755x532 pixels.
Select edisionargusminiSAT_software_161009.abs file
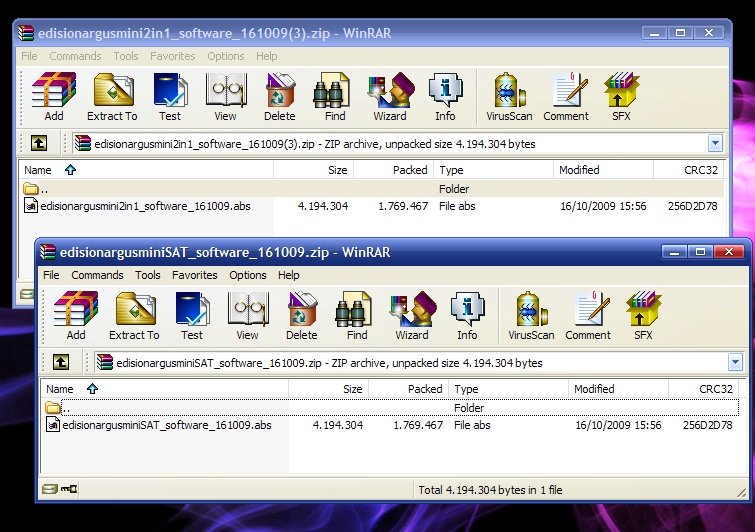pos(166,425)
